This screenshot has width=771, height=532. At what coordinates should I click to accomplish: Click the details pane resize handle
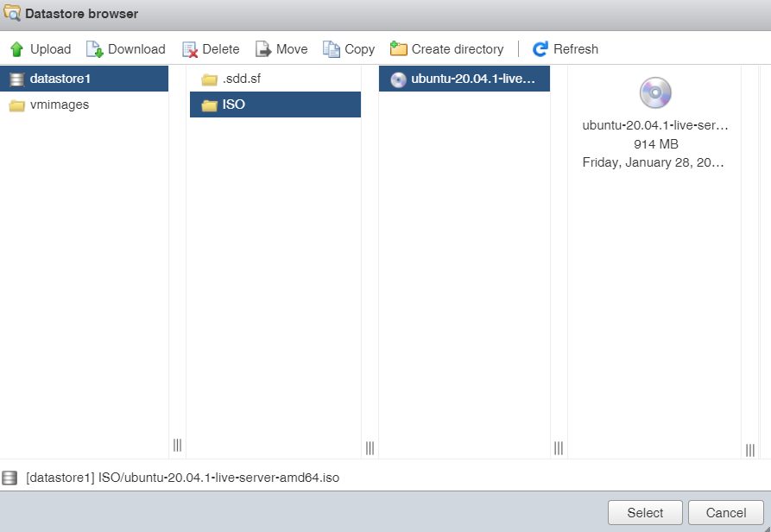[x=749, y=449]
